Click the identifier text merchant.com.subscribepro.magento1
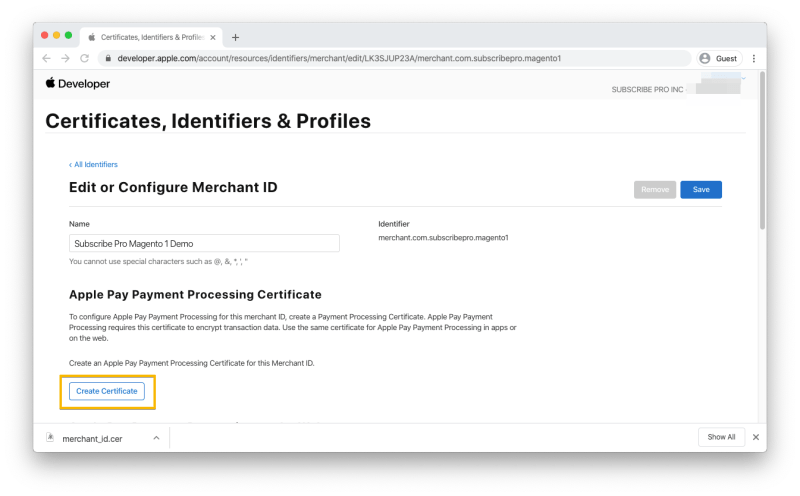Viewport: 800px width, 496px height. tap(443, 237)
